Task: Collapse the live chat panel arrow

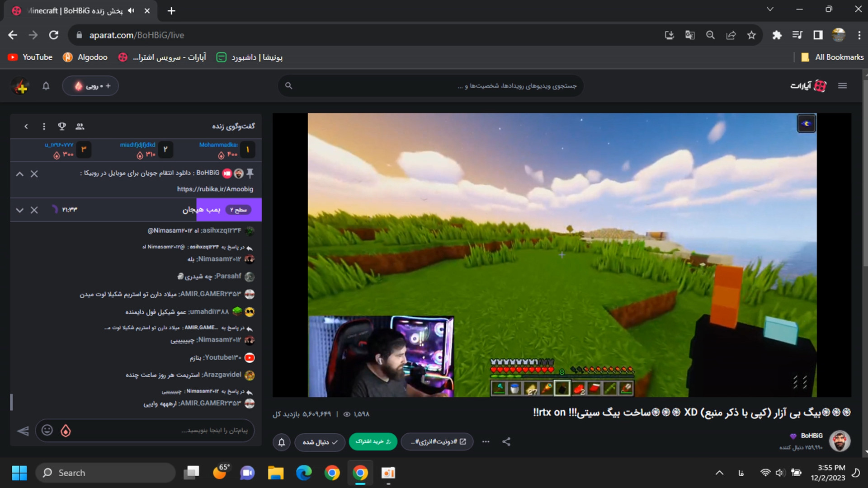Action: [x=26, y=127]
